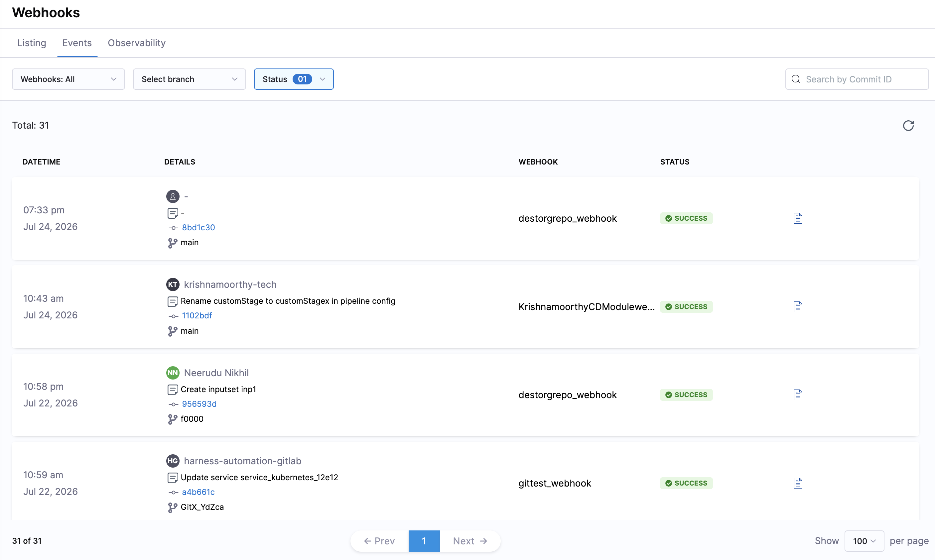Click the Total: 31 count label
Screen dimensions: 935x560
click(31, 125)
